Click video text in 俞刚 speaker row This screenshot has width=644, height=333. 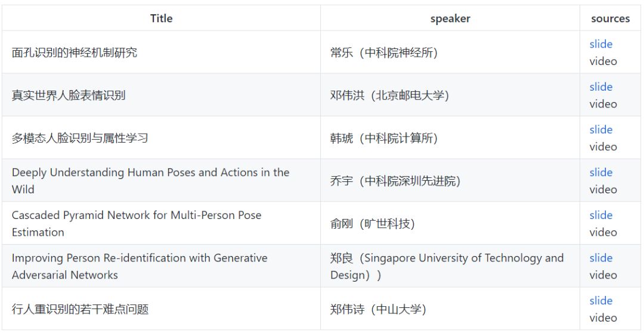tap(603, 232)
